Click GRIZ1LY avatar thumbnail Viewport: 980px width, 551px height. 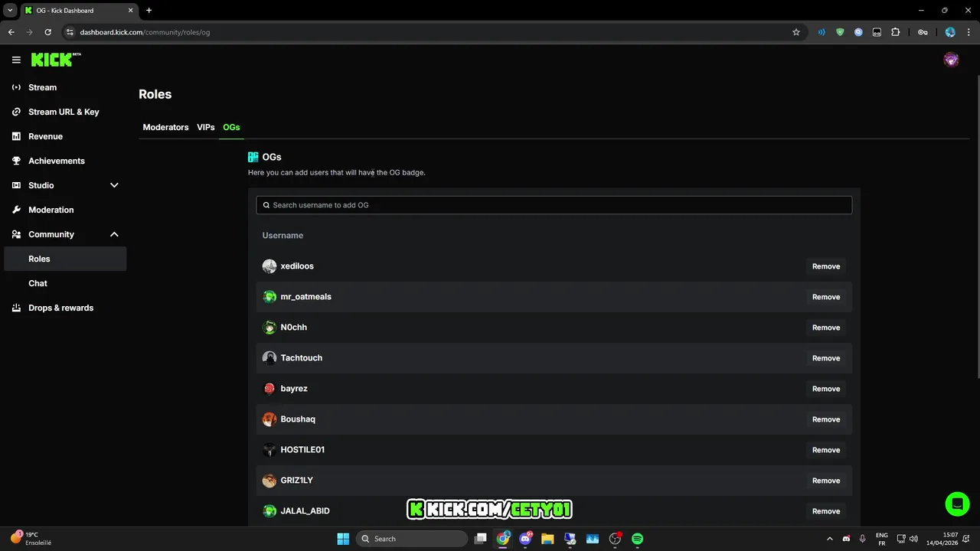pos(269,481)
